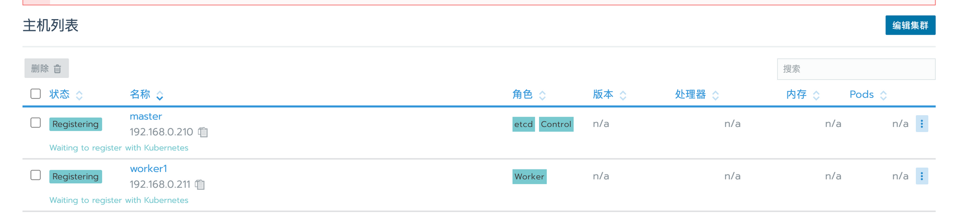Copy the worker1 IP address 192.168.0.211
The width and height of the screenshot is (980, 223).
(x=200, y=185)
